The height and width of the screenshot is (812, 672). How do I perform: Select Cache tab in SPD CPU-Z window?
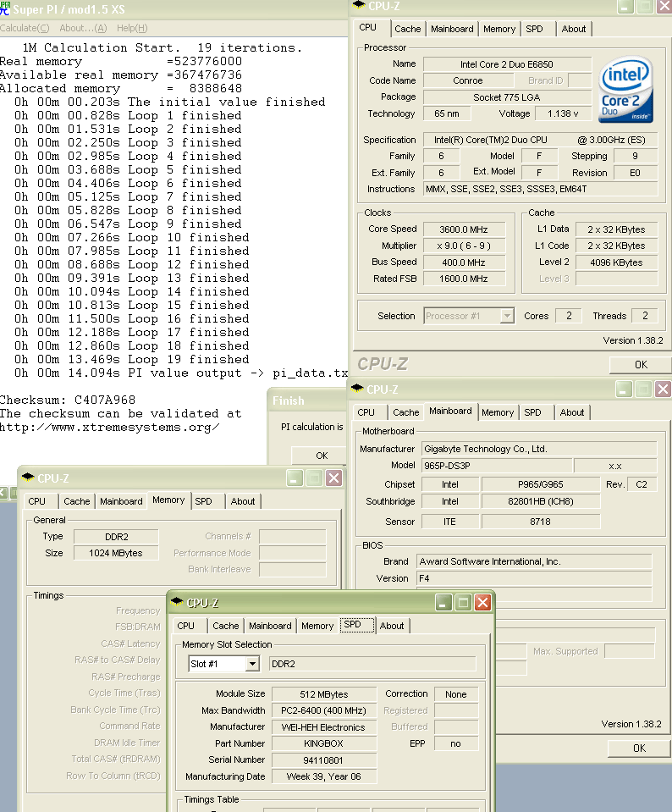[x=226, y=626]
